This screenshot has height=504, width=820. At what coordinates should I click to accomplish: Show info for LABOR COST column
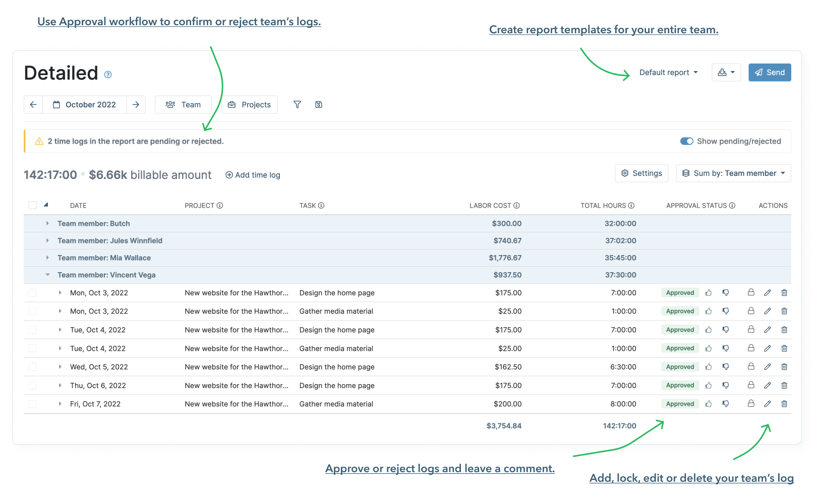point(516,206)
